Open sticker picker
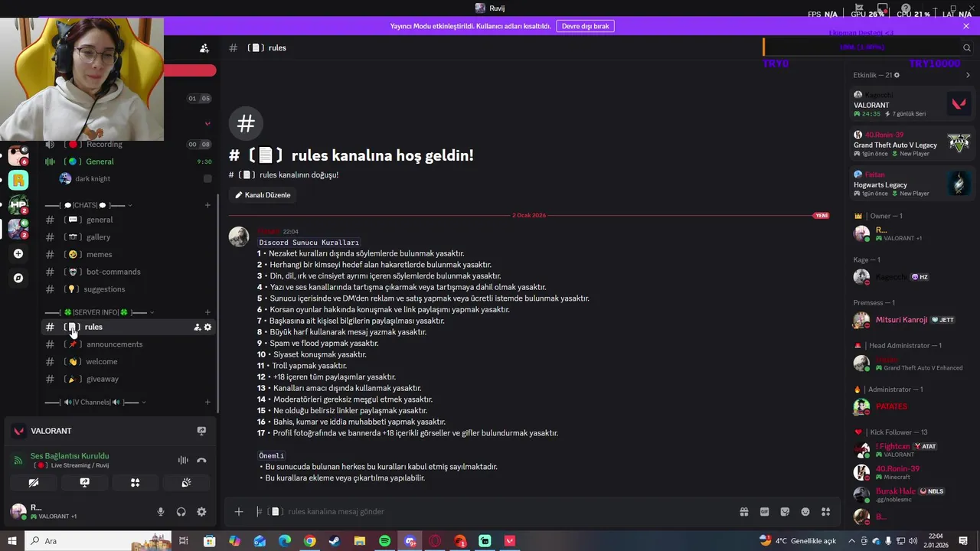980x551 pixels. pyautogui.click(x=785, y=511)
